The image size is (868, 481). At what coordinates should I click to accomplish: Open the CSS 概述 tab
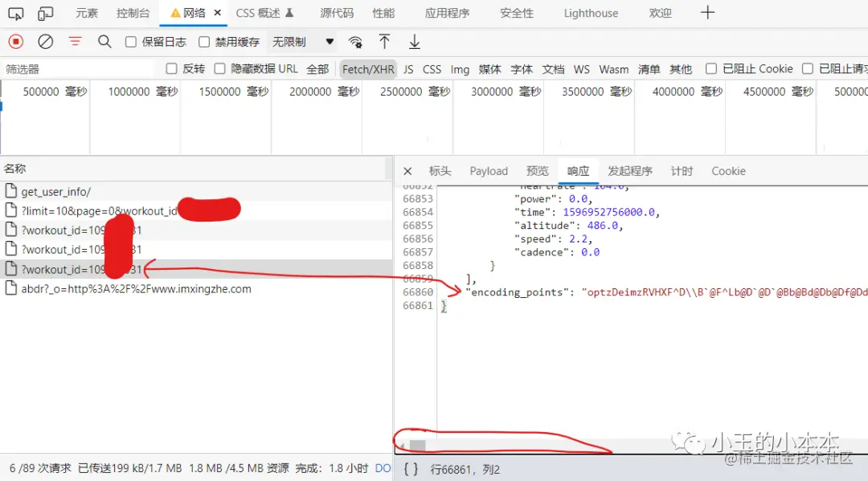pos(264,14)
